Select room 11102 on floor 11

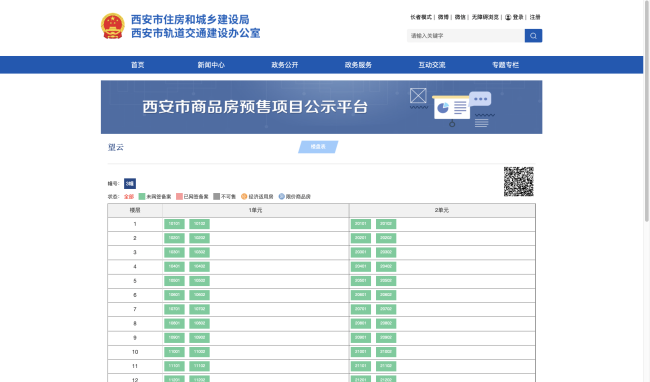199,366
